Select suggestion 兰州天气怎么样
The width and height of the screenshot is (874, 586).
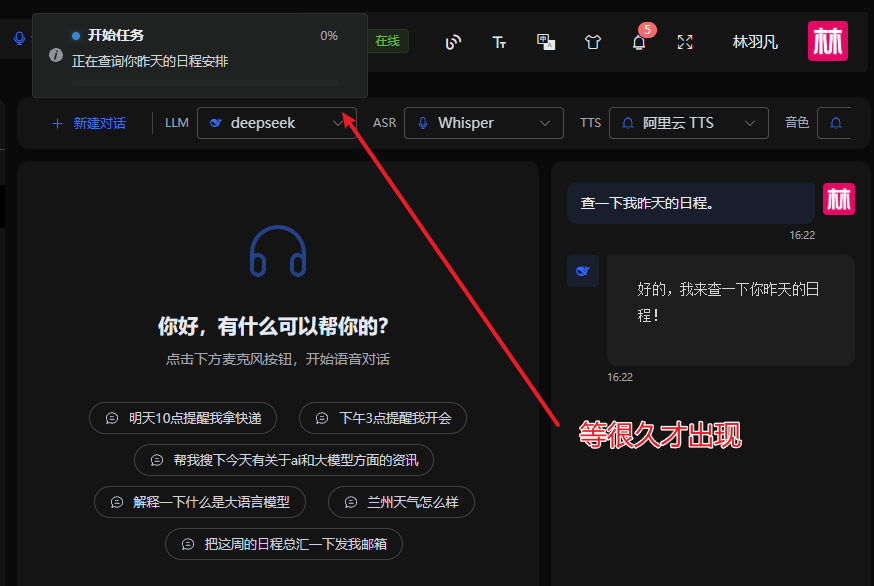tap(401, 502)
